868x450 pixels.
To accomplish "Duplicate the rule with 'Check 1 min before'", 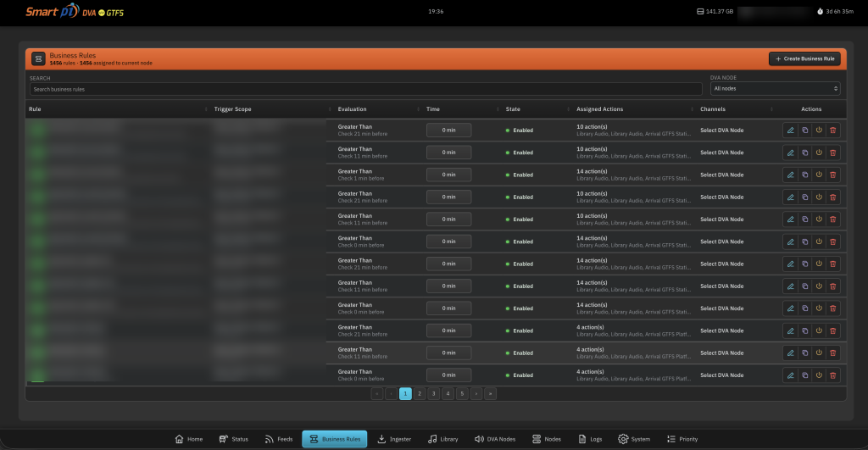I will tap(805, 175).
